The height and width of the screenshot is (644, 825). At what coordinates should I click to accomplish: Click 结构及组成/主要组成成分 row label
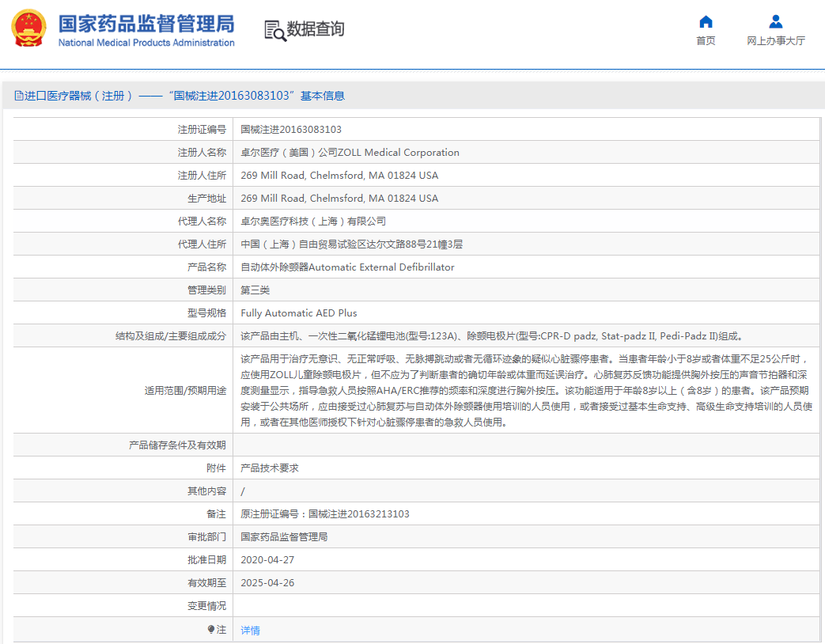[x=171, y=336]
